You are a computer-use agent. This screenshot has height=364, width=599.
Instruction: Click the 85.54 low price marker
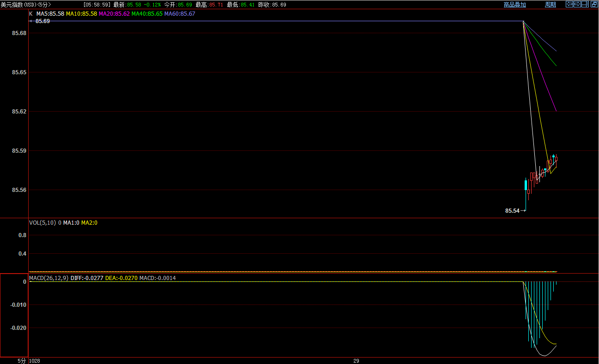(512, 211)
